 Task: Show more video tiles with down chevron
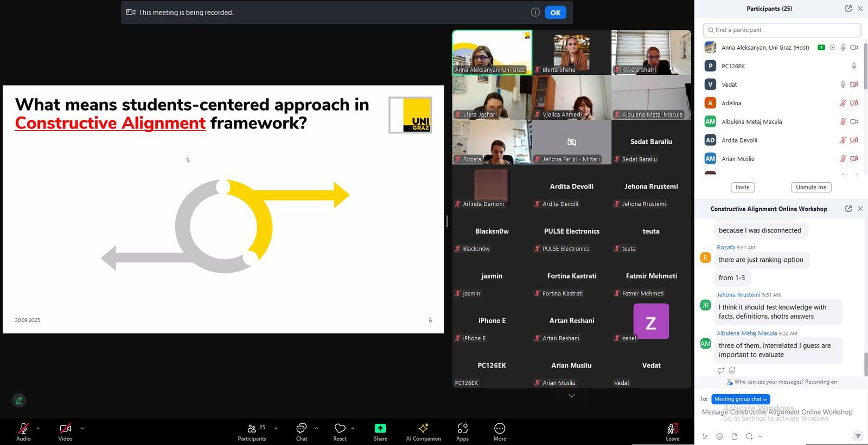[571, 396]
